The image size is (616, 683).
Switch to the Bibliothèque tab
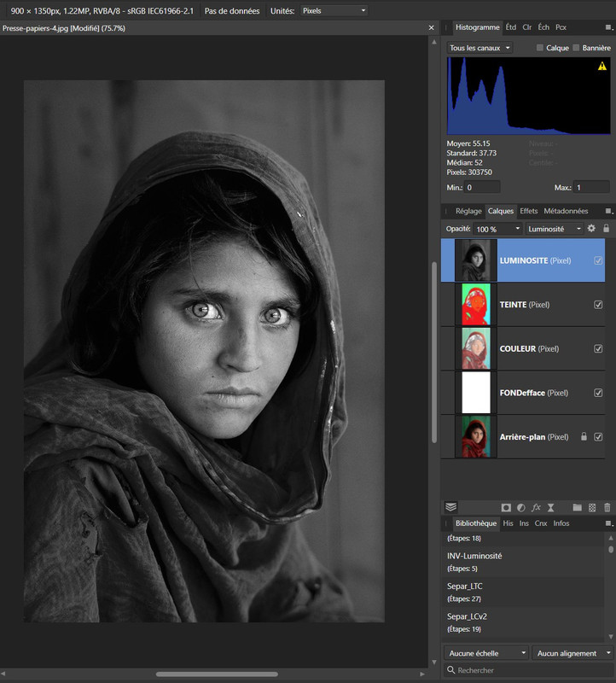476,523
